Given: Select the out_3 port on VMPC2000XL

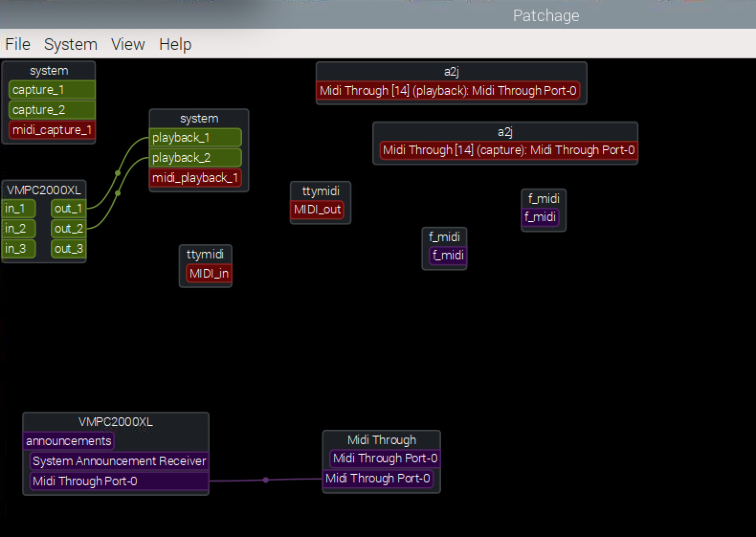Looking at the screenshot, I should tap(68, 249).
